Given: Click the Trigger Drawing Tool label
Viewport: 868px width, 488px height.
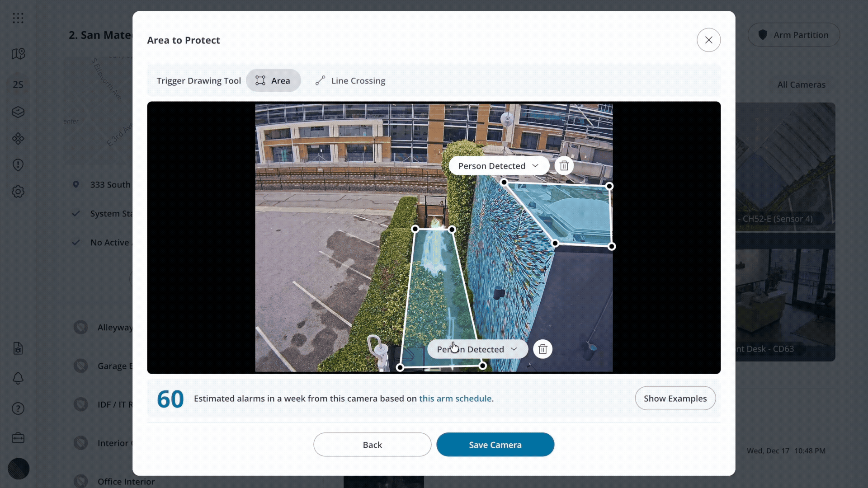Looking at the screenshot, I should coord(198,80).
